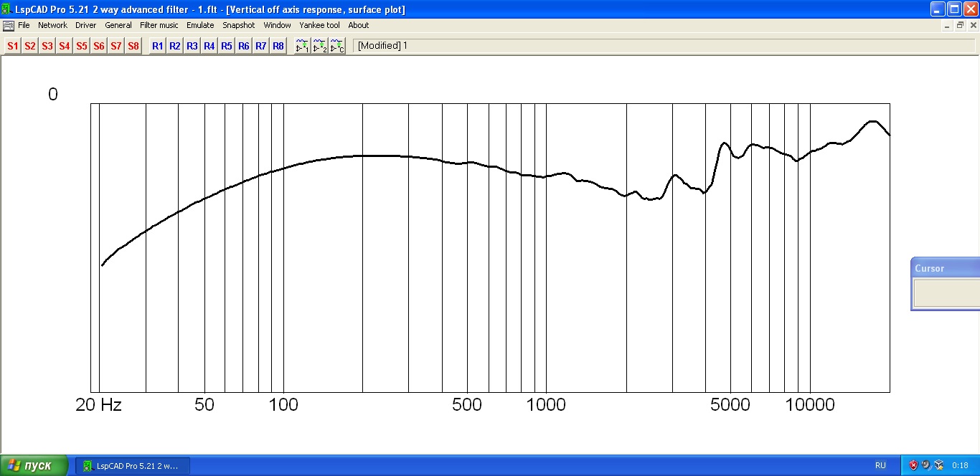Open the Snapshot menu
The width and height of the screenshot is (980, 476).
pyautogui.click(x=238, y=25)
